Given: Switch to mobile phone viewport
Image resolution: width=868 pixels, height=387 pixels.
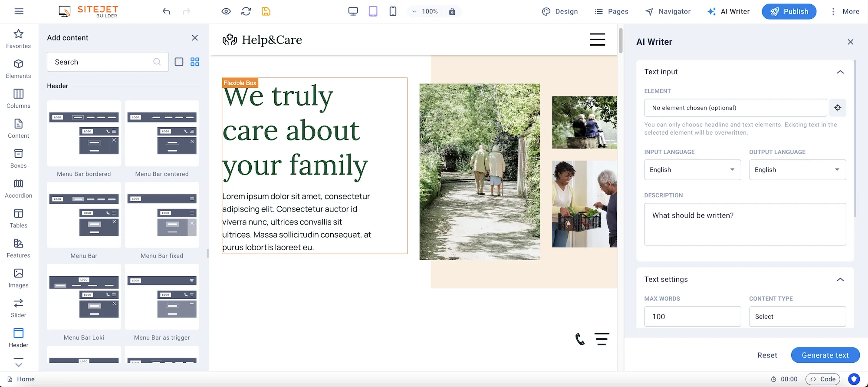Looking at the screenshot, I should point(393,11).
